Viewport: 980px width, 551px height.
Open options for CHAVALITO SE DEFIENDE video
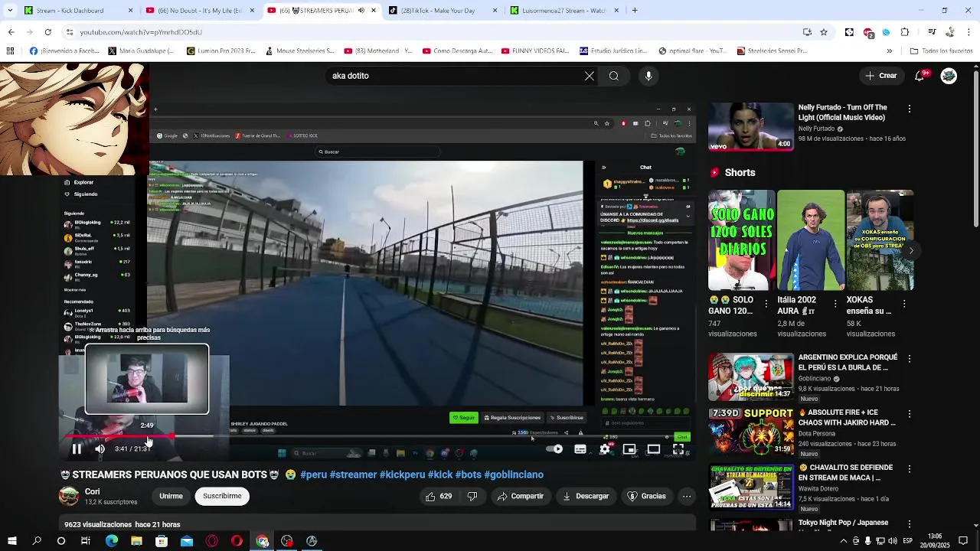(x=910, y=468)
